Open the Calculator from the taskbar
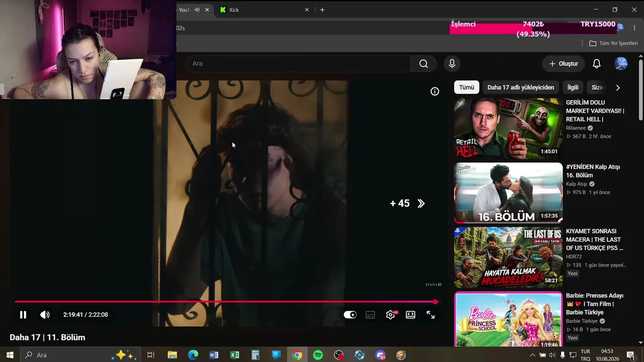 [x=256, y=355]
